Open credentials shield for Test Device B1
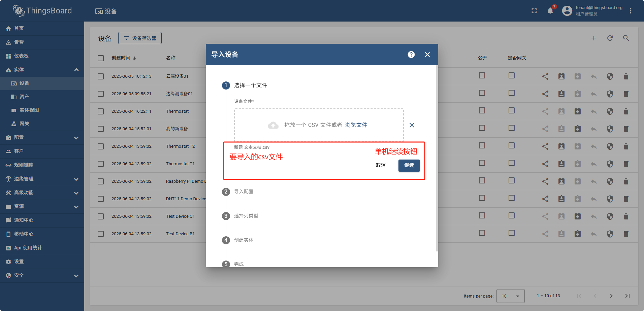 610,234
